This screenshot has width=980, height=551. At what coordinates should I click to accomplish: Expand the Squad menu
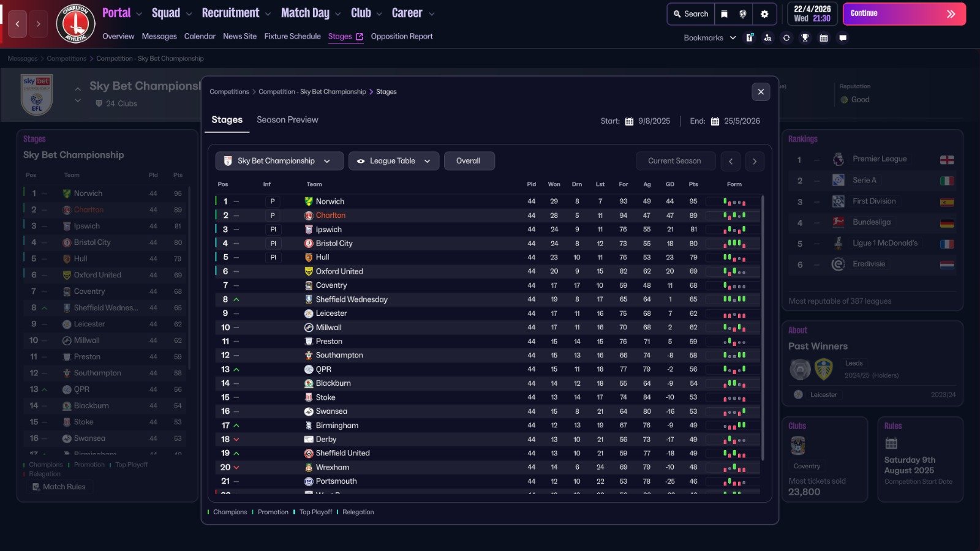pos(171,13)
